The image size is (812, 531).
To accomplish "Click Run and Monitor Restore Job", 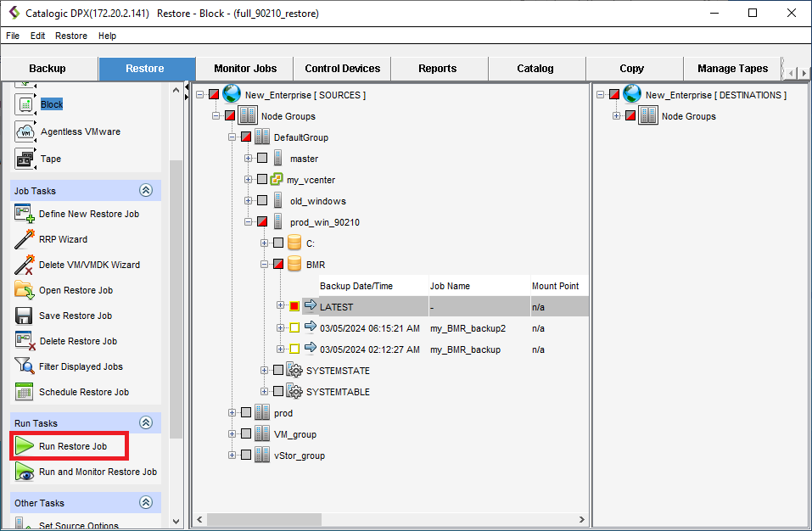I will [x=98, y=472].
